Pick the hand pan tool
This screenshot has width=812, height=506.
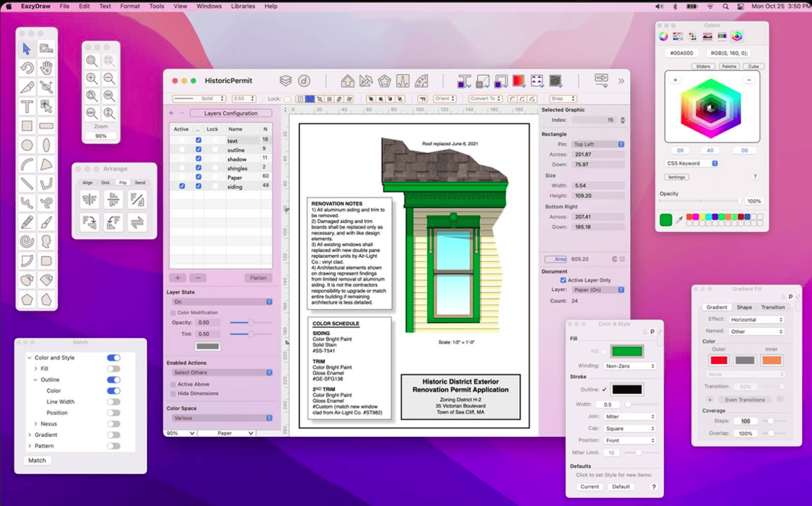click(46, 68)
